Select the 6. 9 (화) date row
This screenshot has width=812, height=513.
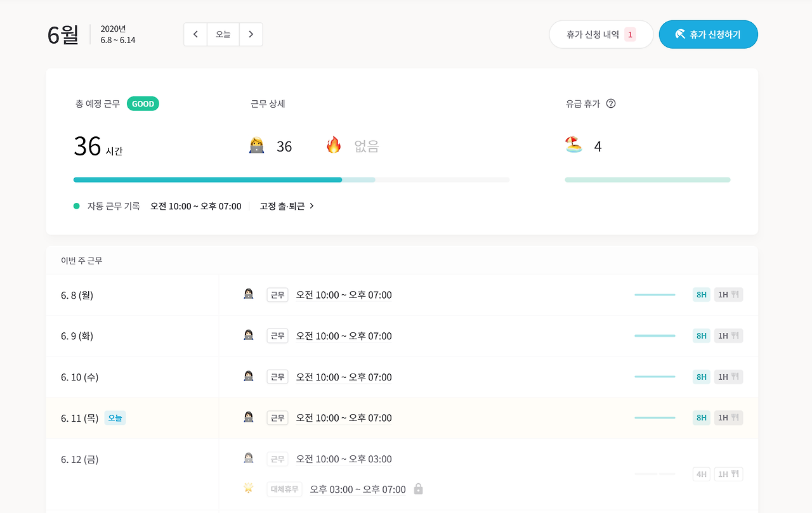point(402,336)
